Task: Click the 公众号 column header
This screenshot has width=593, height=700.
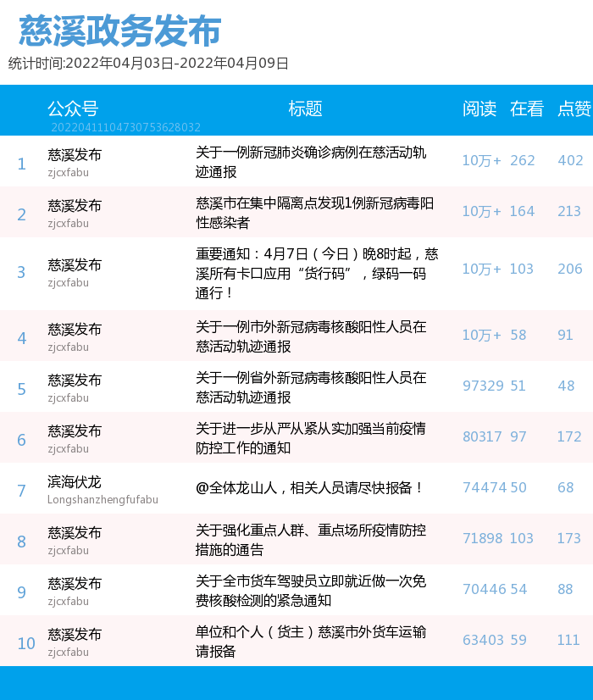Action: click(73, 108)
